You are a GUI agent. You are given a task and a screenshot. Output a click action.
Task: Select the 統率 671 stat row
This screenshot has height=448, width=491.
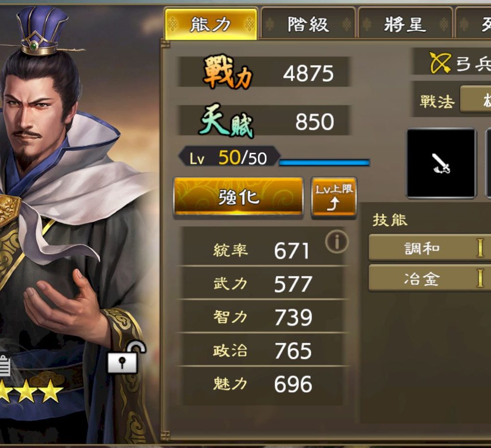click(263, 251)
